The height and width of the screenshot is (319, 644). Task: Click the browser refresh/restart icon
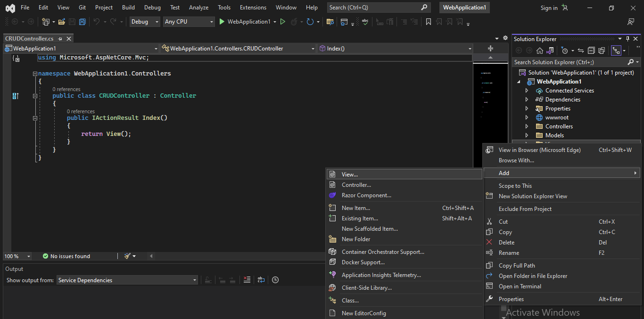pos(310,22)
